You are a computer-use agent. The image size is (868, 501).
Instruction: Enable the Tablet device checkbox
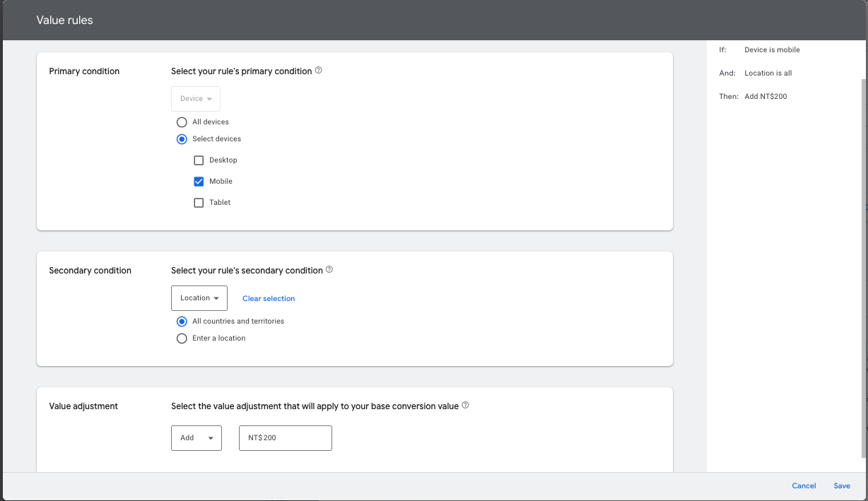(199, 203)
